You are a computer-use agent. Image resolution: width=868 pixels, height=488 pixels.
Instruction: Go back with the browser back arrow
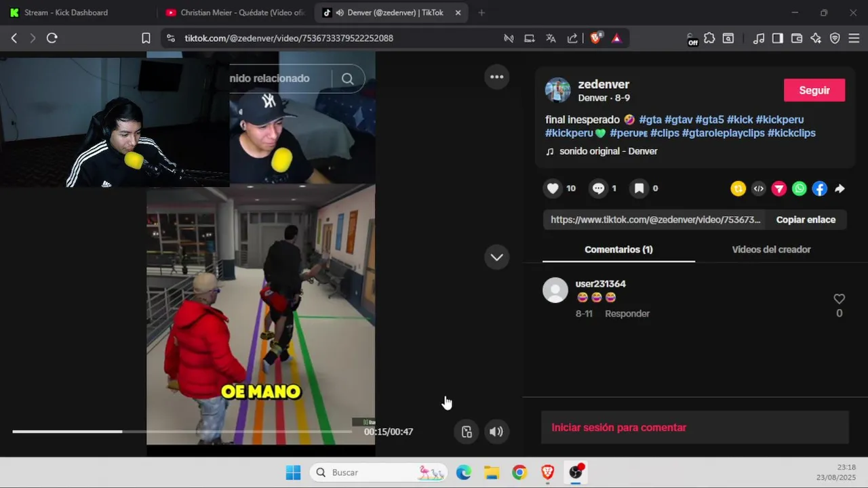click(x=14, y=39)
